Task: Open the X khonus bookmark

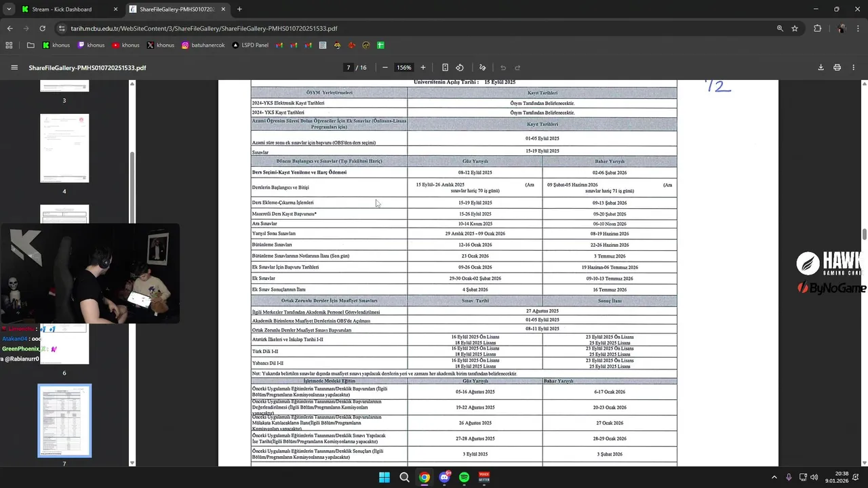Action: (x=161, y=45)
